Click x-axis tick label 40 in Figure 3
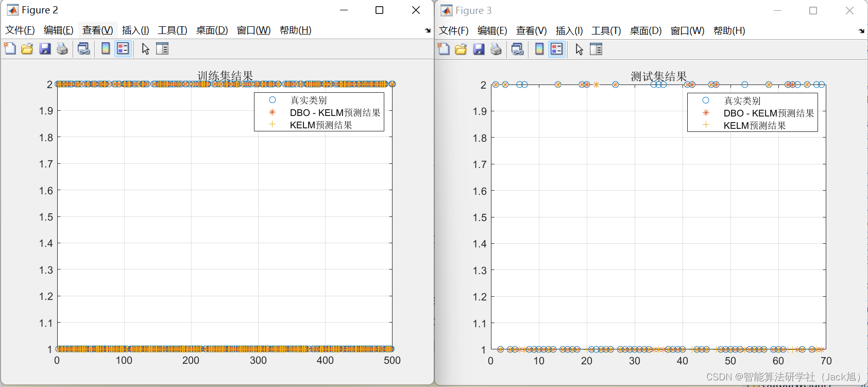 (x=683, y=361)
